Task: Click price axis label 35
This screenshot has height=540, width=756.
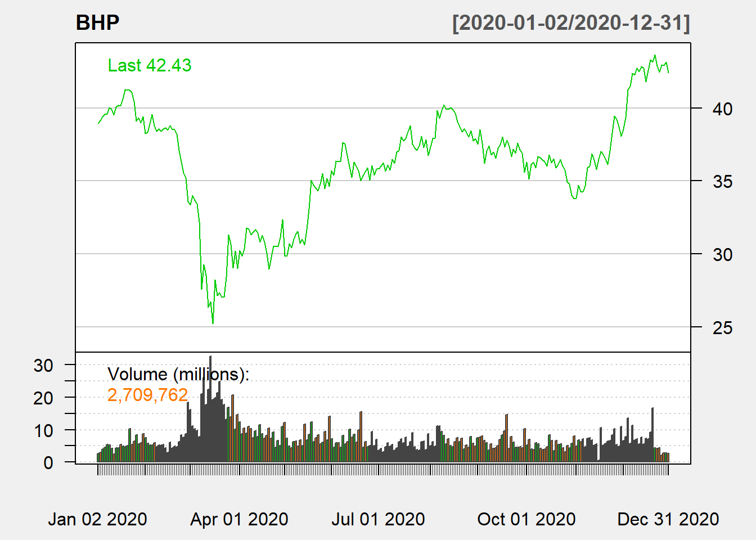Action: point(722,181)
